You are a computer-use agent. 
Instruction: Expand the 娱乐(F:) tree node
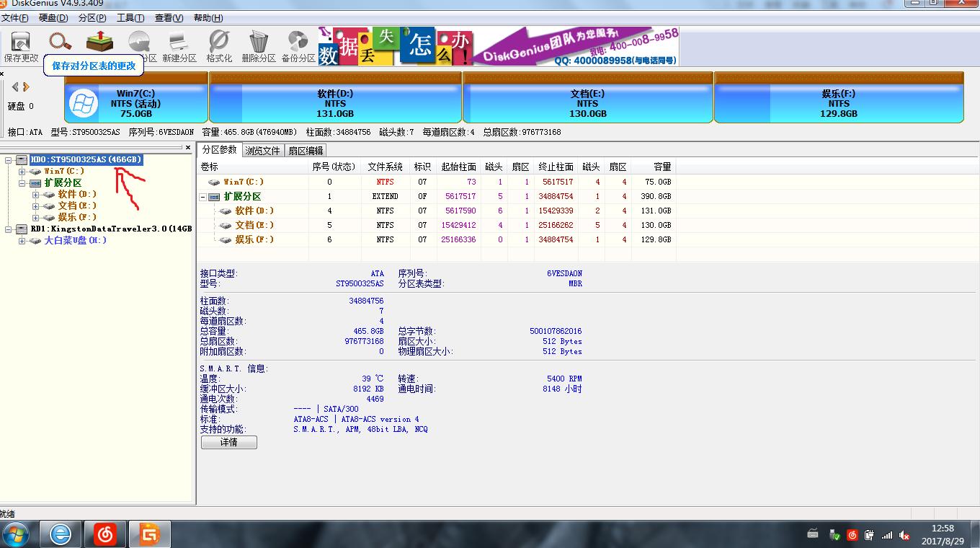(35, 218)
